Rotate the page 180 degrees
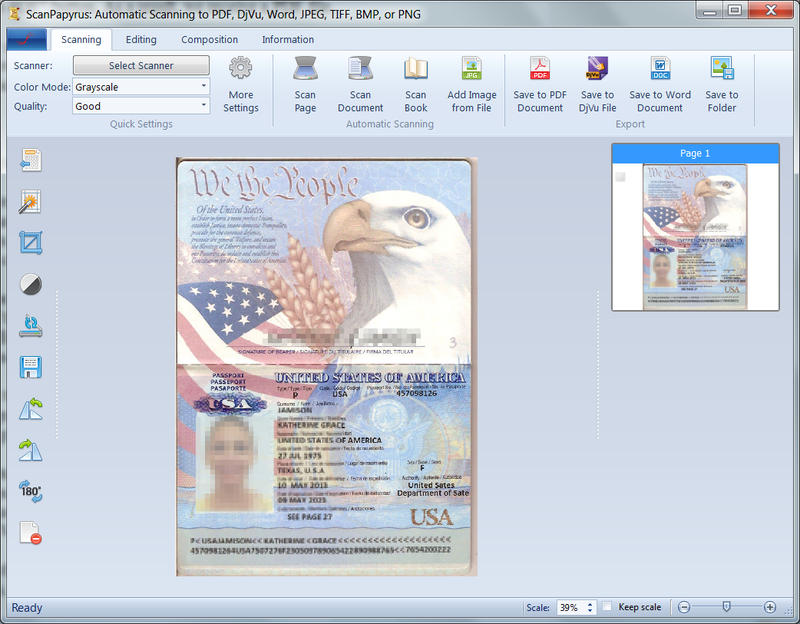The image size is (800, 624). pyautogui.click(x=31, y=491)
